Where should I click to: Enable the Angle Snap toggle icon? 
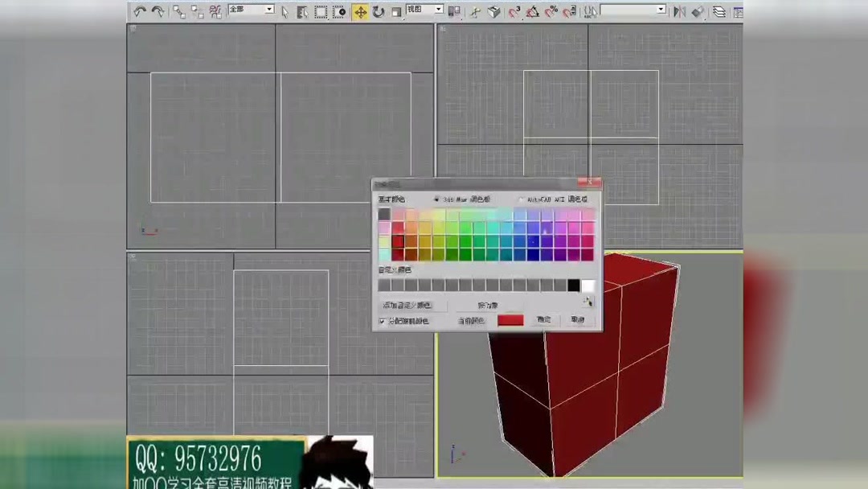click(x=534, y=11)
